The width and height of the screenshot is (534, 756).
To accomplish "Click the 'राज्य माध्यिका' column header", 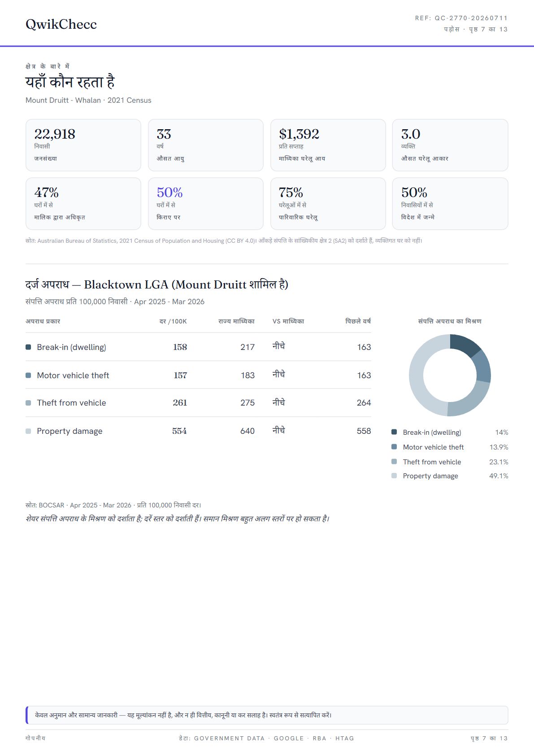I will tap(236, 321).
